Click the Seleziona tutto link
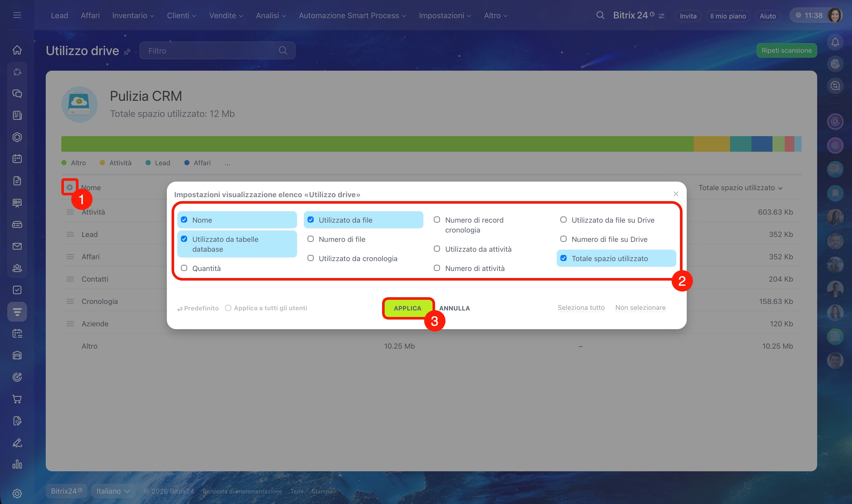This screenshot has height=504, width=852. [581, 308]
